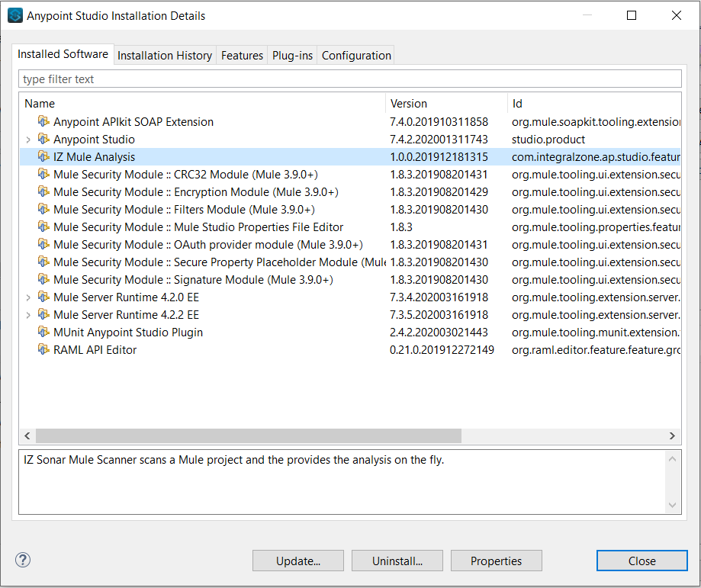The image size is (701, 588).
Task: Click version 2.4.2.202003021443 cell
Action: coord(439,333)
